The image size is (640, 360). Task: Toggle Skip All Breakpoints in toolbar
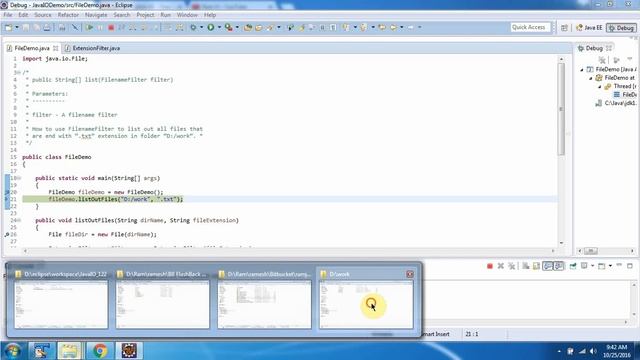click(x=75, y=27)
